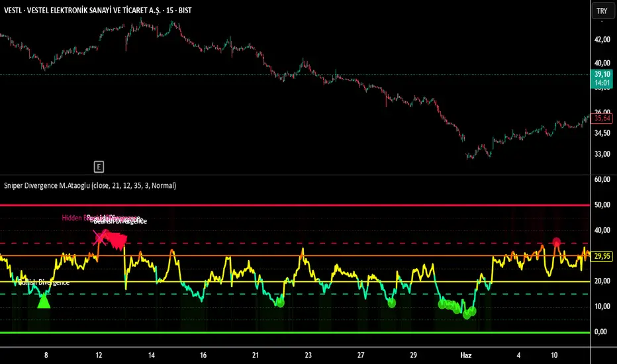This screenshot has width=617, height=364.
Task: Open the TRY currency selector
Action: click(601, 11)
